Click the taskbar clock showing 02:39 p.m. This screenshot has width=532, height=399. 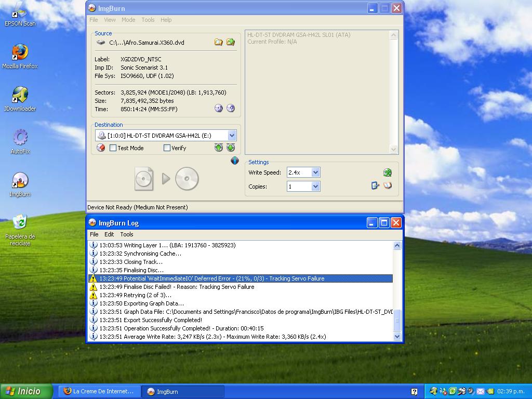pyautogui.click(x=511, y=392)
